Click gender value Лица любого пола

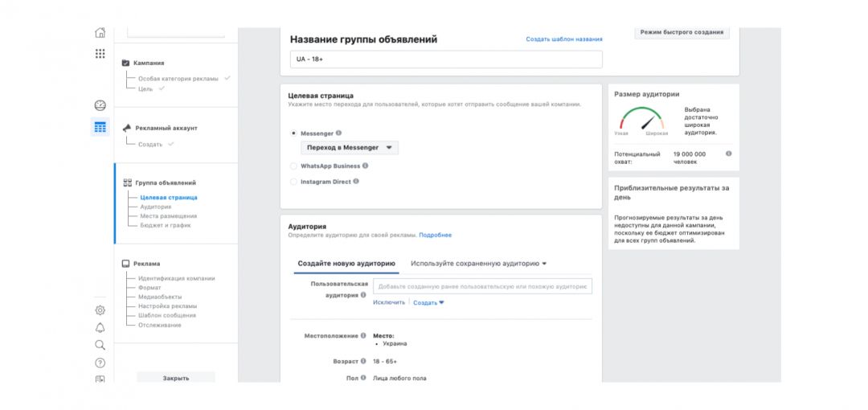(399, 378)
